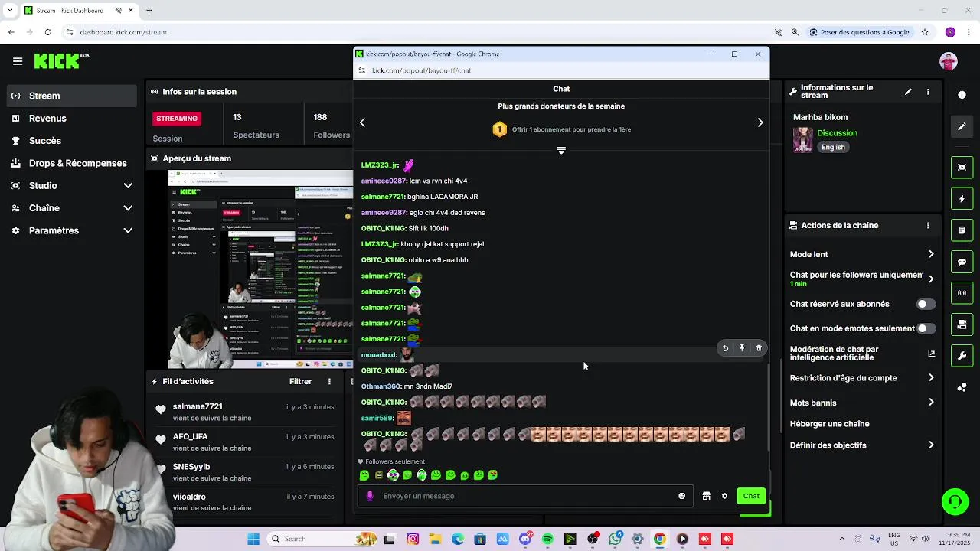
Task: Click username amineee9287 in lcm message
Action: 384,181
